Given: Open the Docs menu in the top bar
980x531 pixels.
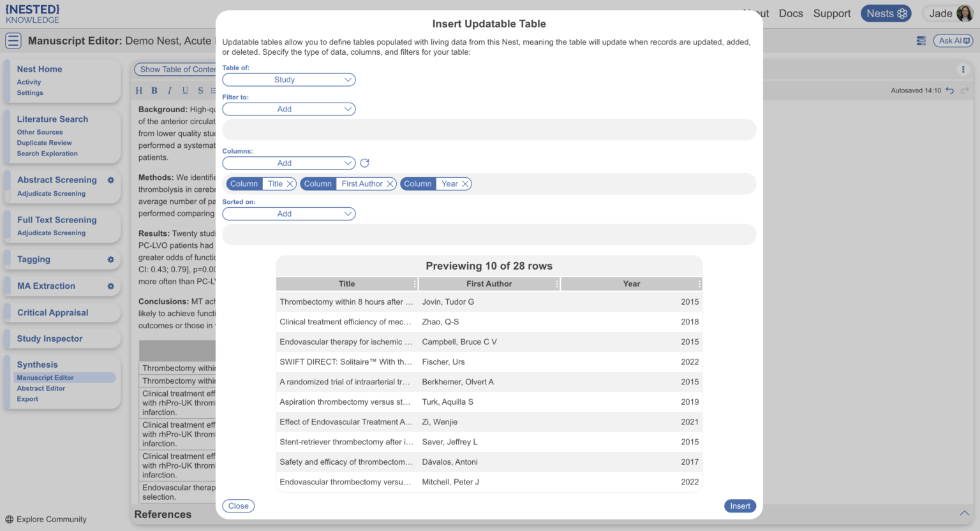Looking at the screenshot, I should click(791, 13).
